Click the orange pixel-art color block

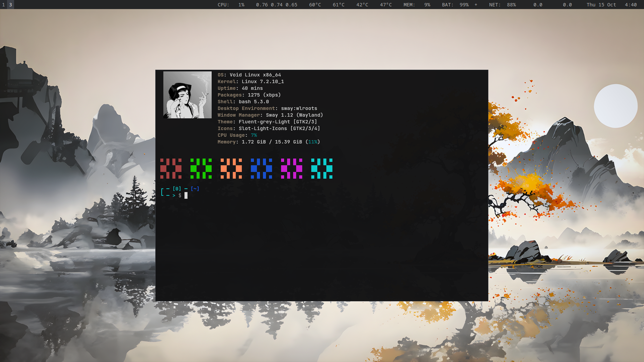coord(231,168)
